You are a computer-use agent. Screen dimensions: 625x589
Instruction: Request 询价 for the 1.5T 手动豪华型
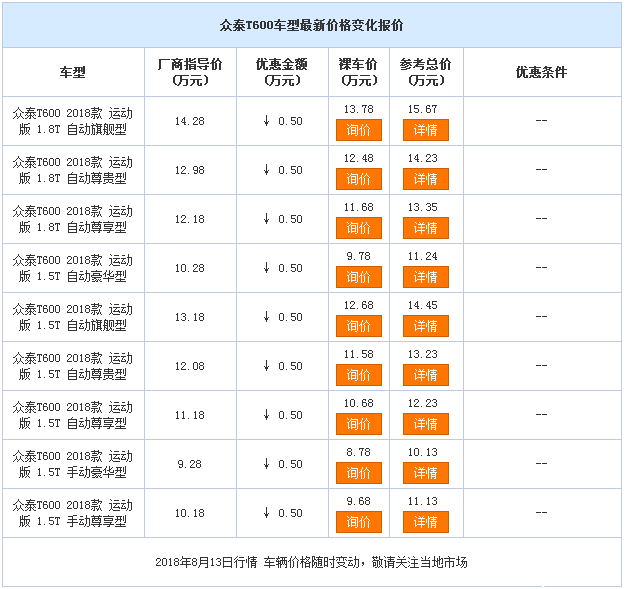(x=358, y=473)
